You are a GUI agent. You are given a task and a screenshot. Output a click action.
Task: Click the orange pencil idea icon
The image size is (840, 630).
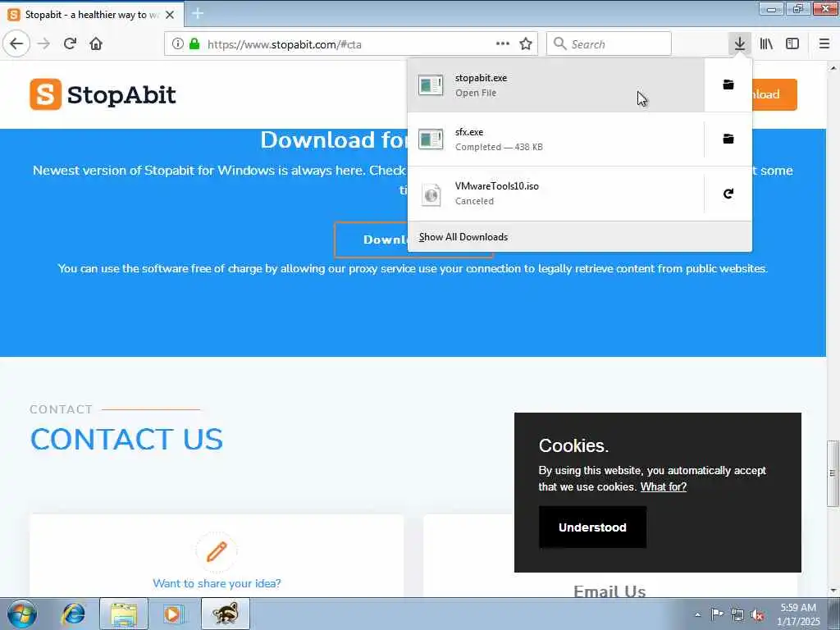[x=217, y=551]
